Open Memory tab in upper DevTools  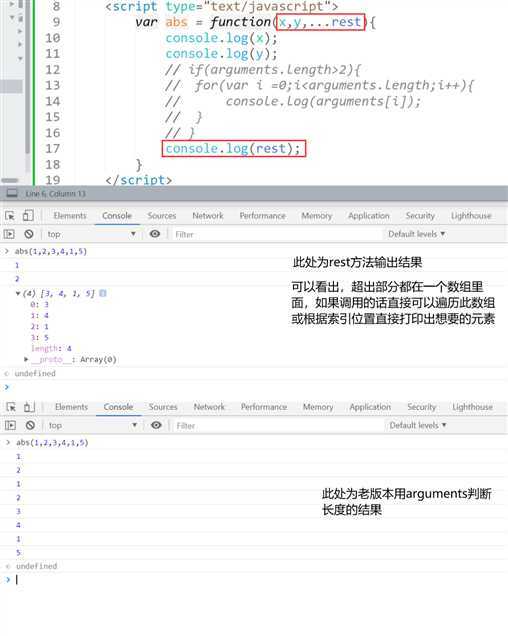pyautogui.click(x=316, y=215)
